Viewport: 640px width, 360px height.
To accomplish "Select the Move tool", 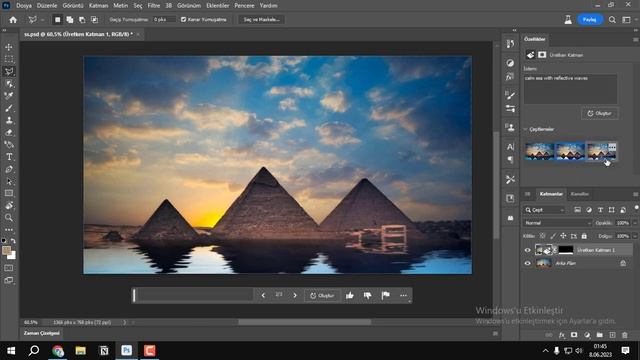I will (9, 47).
